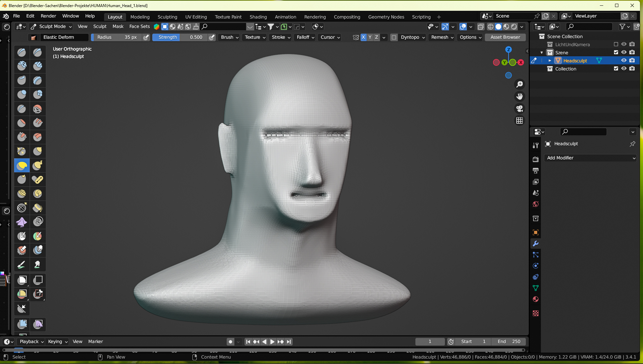Screen dimensions: 643x364
Task: Select the Elastic Deform brush tool
Action: point(22,165)
